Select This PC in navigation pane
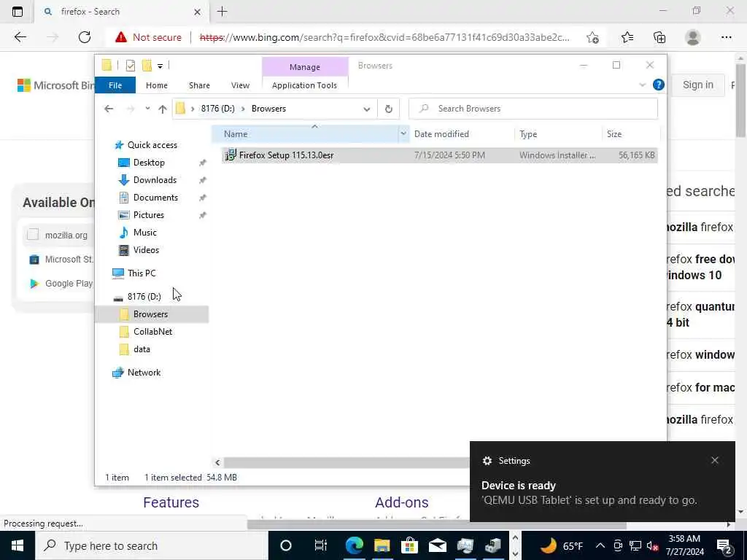 (142, 273)
